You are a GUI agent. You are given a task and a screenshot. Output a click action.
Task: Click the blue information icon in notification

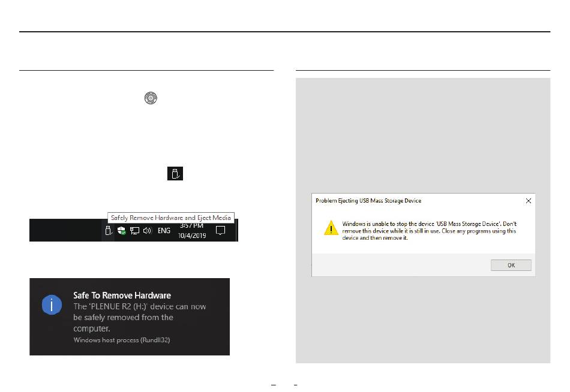tap(52, 304)
